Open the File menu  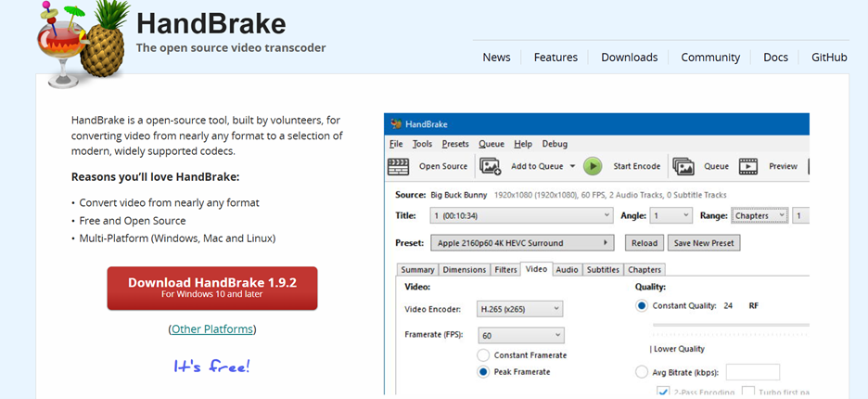396,144
